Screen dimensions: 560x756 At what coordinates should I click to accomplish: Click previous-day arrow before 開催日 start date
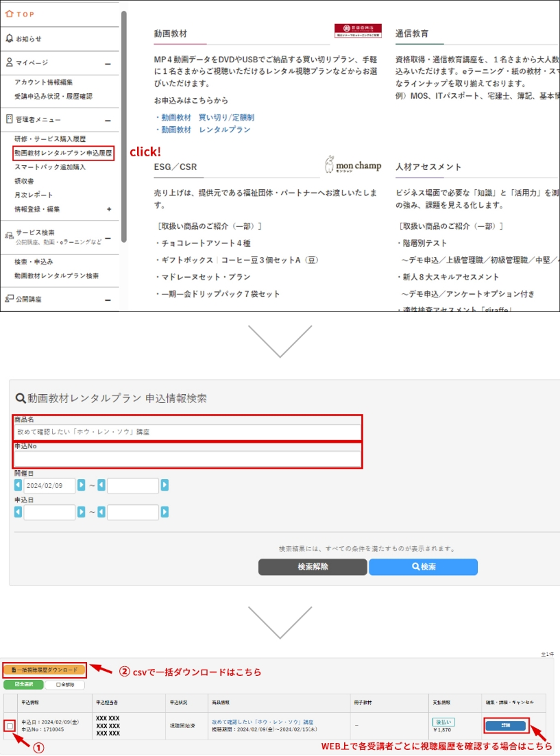click(19, 485)
